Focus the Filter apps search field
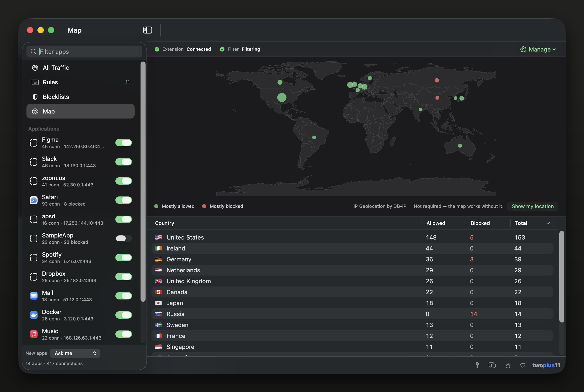Image resolution: width=584 pixels, height=392 pixels. (x=84, y=52)
